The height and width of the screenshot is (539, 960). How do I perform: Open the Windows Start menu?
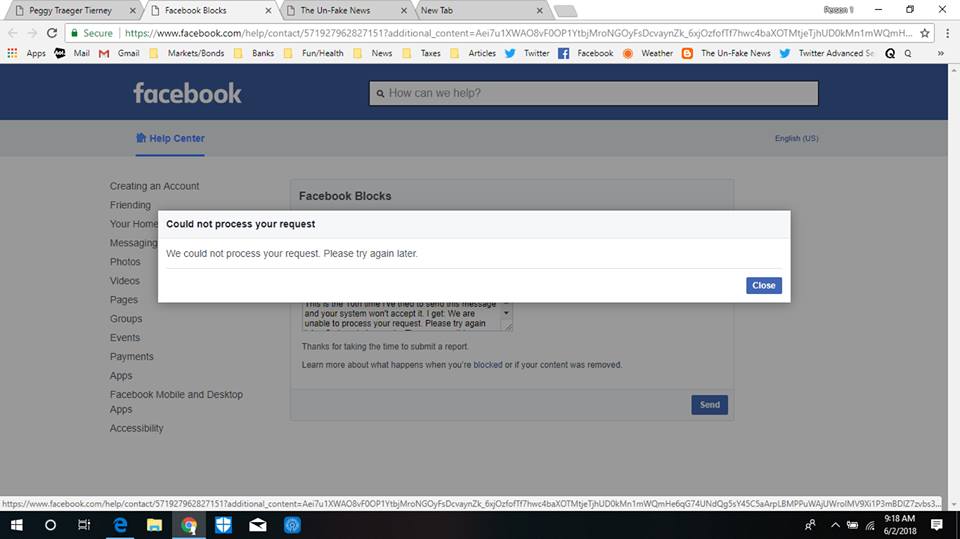click(x=17, y=525)
